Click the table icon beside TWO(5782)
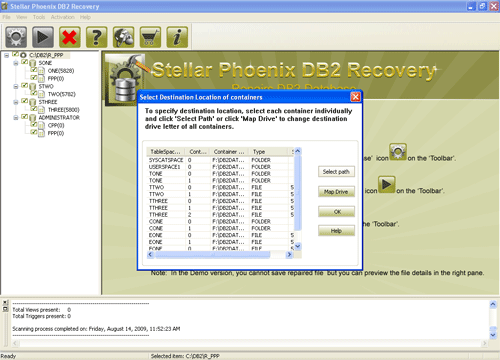The width and height of the screenshot is (500, 360). coord(41,94)
